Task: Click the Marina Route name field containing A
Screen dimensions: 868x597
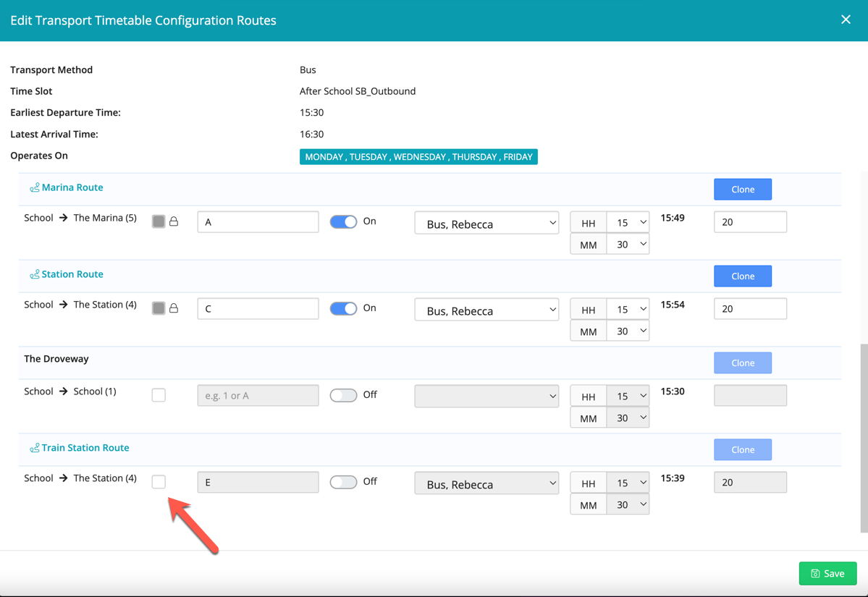Action: (x=258, y=222)
